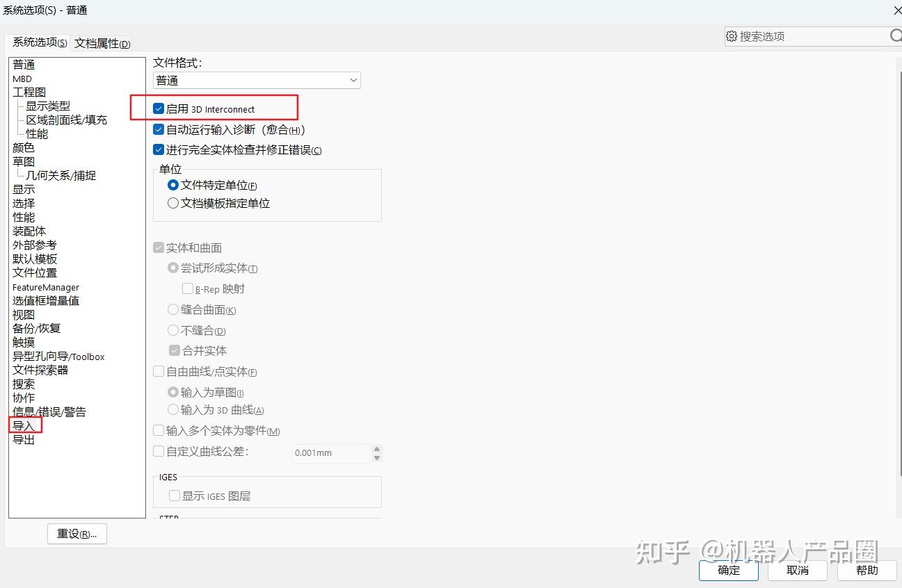Image resolution: width=902 pixels, height=588 pixels.
Task: Select the 系统选项(S) tab
Action: pos(38,43)
